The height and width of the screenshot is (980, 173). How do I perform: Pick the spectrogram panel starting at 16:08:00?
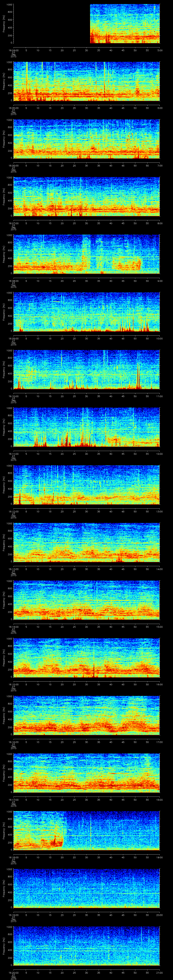87,255
